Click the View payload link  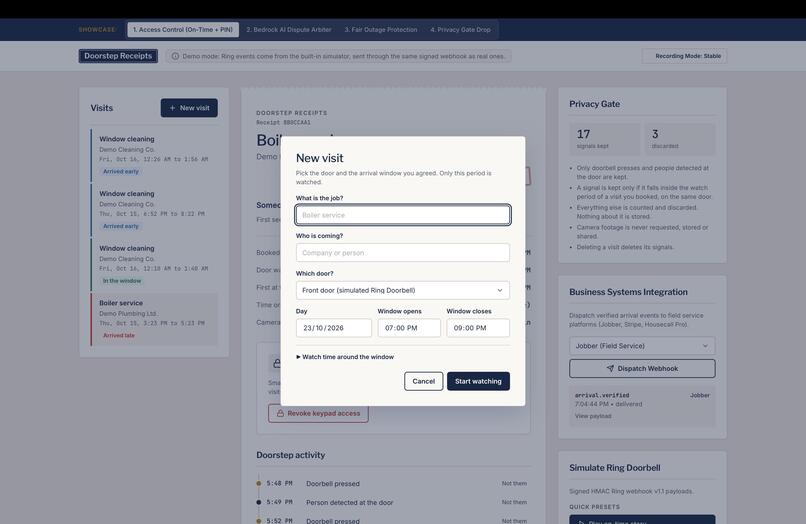point(593,416)
